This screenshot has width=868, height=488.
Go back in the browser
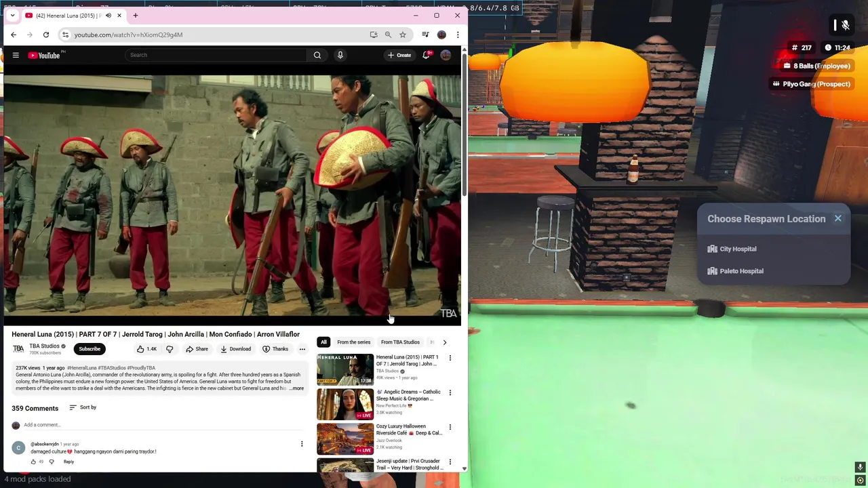pos(14,35)
